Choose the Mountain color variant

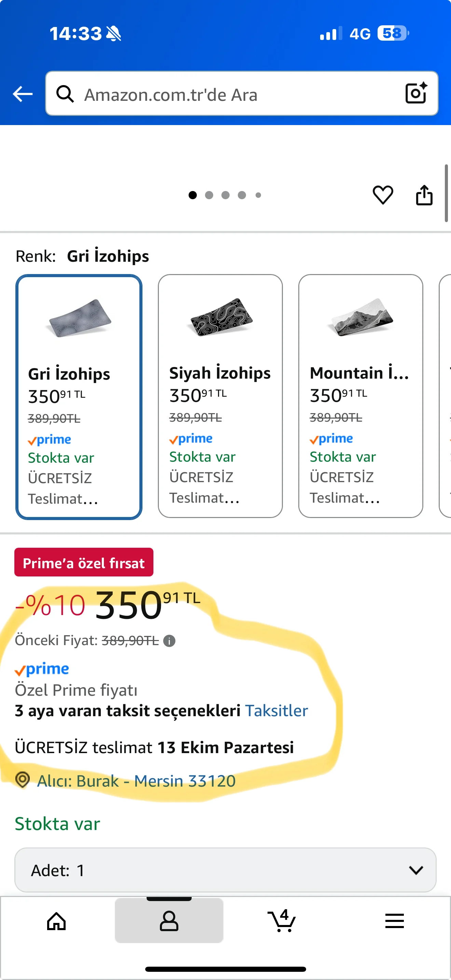360,396
